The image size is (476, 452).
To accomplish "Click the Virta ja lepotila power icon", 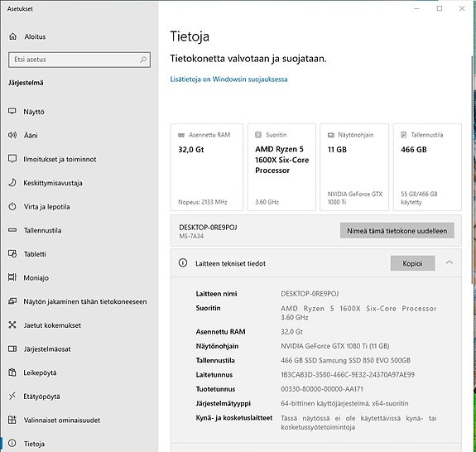I will pyautogui.click(x=12, y=206).
